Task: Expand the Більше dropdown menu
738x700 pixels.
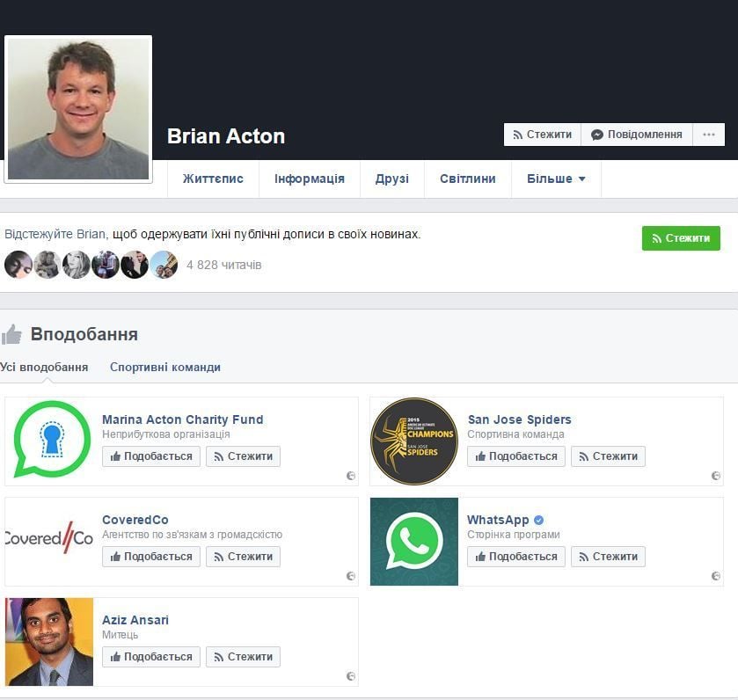Action: (x=556, y=179)
